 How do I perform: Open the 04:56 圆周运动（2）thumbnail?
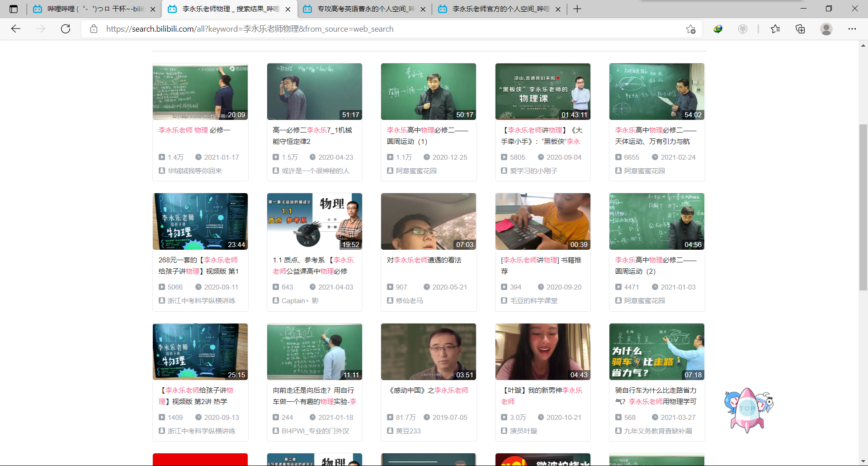point(657,222)
